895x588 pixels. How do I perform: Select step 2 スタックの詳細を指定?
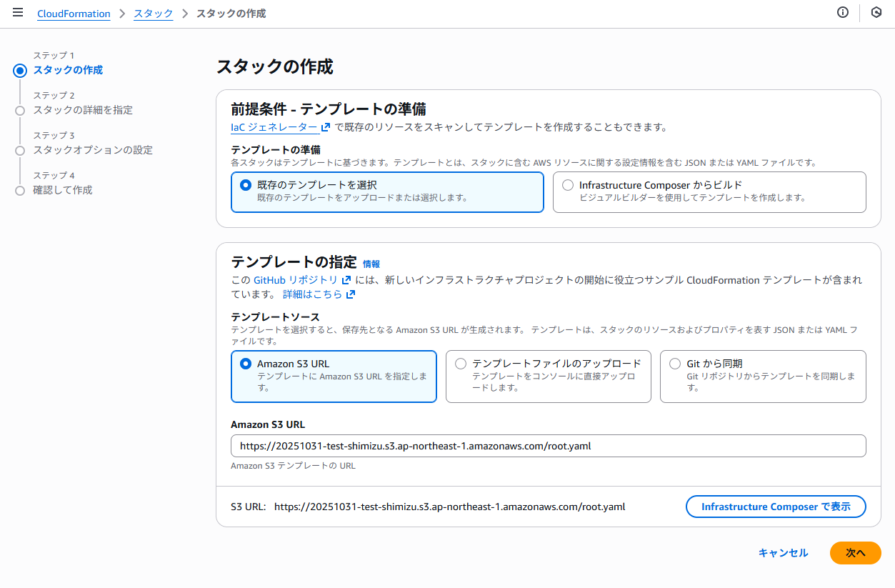(83, 110)
